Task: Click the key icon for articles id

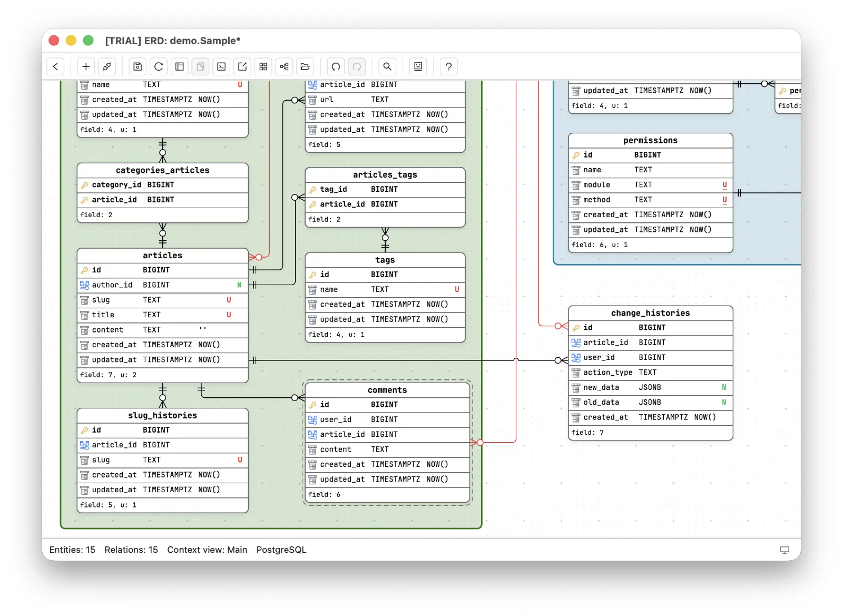Action: (x=84, y=270)
